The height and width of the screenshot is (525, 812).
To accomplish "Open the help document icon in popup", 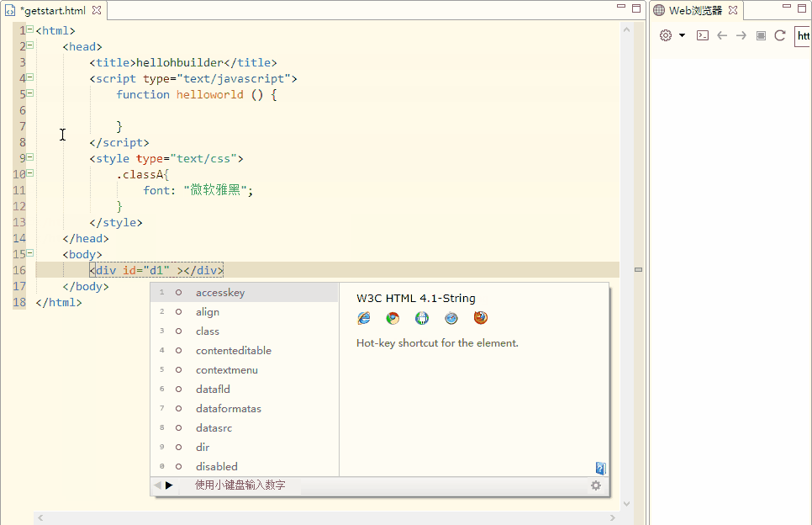I will tap(601, 468).
